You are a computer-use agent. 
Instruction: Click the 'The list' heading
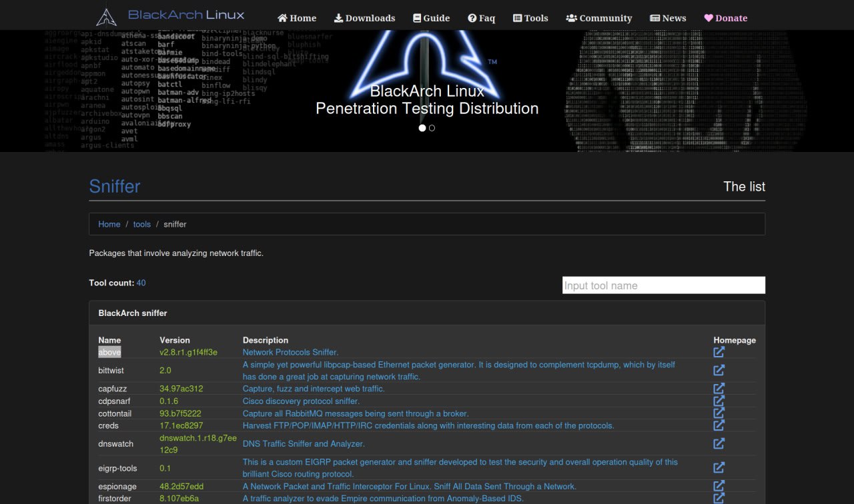pos(745,187)
